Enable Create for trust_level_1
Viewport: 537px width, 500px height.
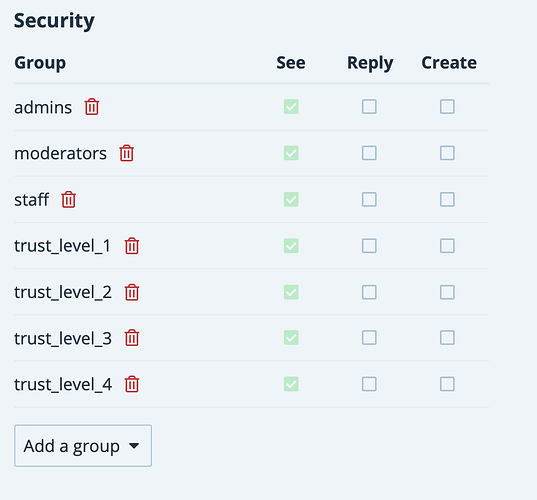point(447,246)
